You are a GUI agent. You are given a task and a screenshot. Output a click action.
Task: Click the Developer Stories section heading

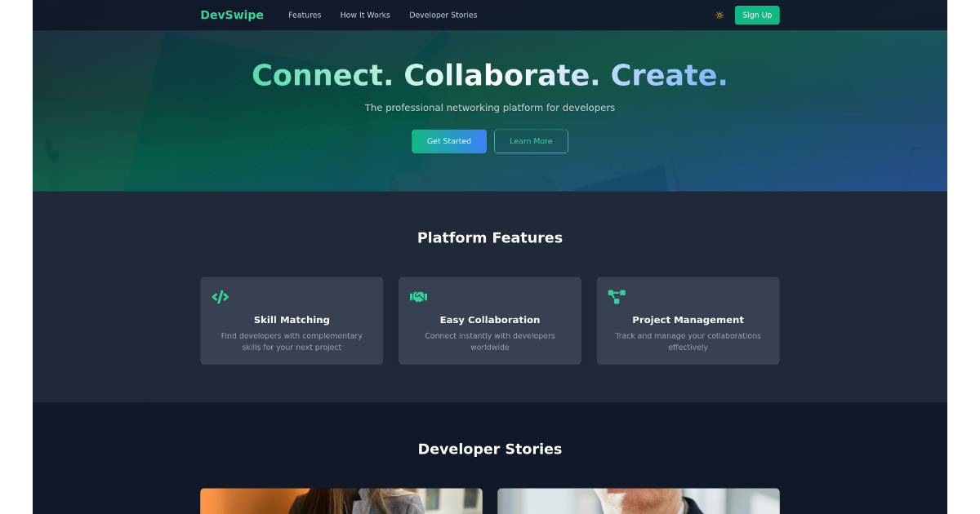(x=490, y=449)
